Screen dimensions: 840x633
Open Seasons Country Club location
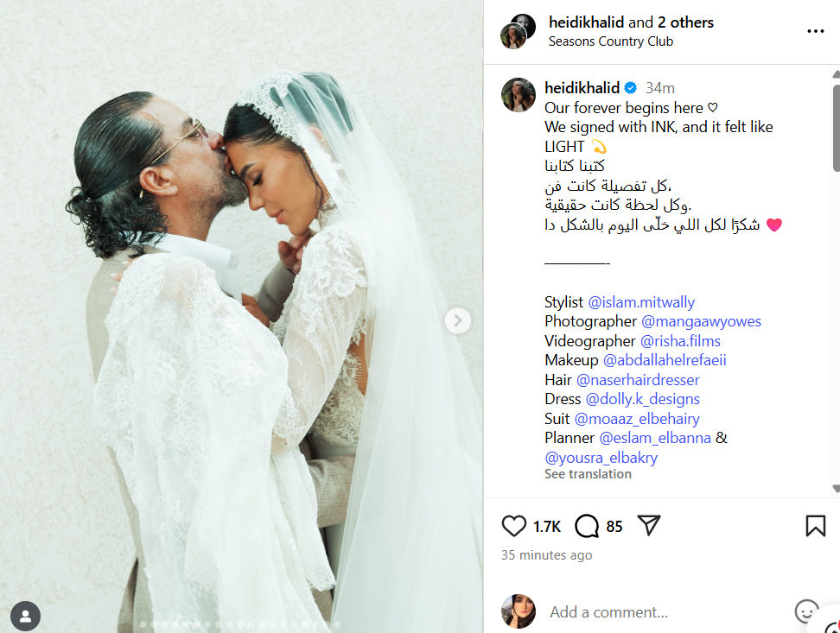(611, 41)
